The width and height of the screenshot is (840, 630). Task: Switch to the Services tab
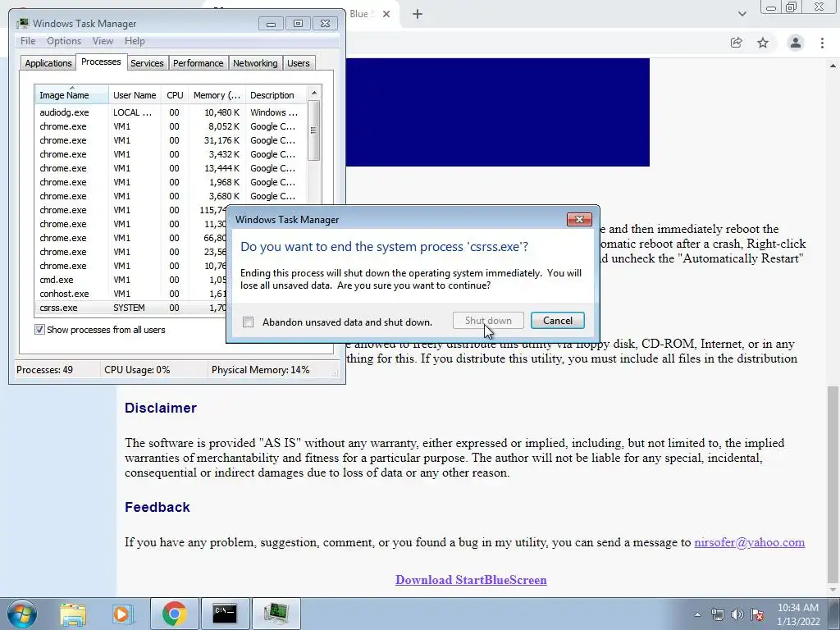tap(147, 63)
